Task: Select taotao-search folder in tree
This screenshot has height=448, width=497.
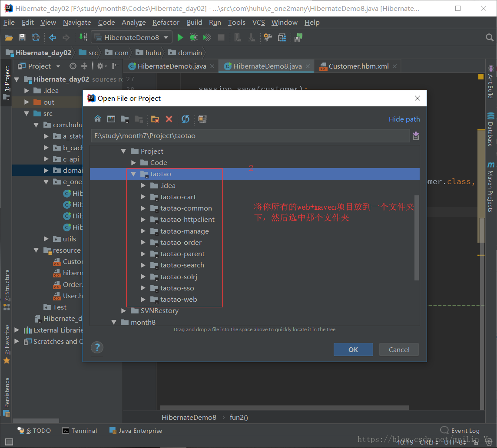Action: (182, 265)
